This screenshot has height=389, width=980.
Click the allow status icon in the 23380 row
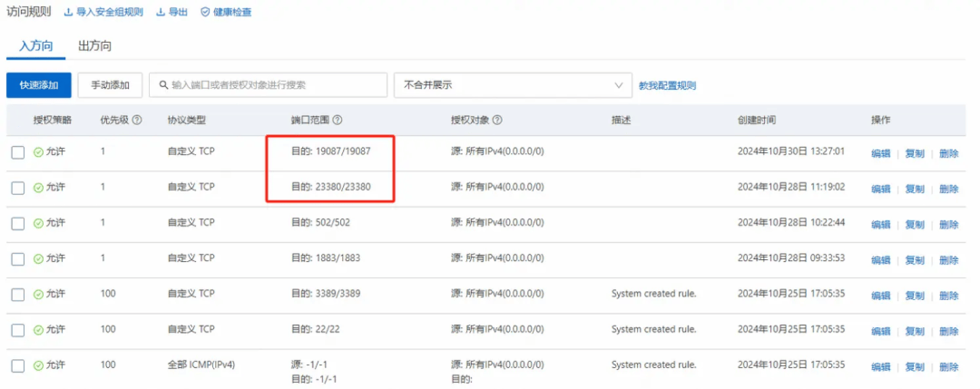(38, 188)
